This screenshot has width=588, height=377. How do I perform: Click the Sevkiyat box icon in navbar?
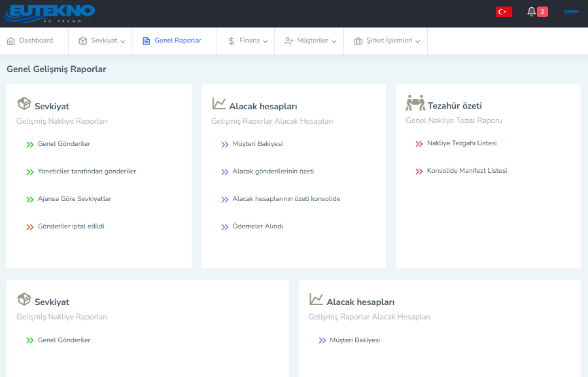83,41
